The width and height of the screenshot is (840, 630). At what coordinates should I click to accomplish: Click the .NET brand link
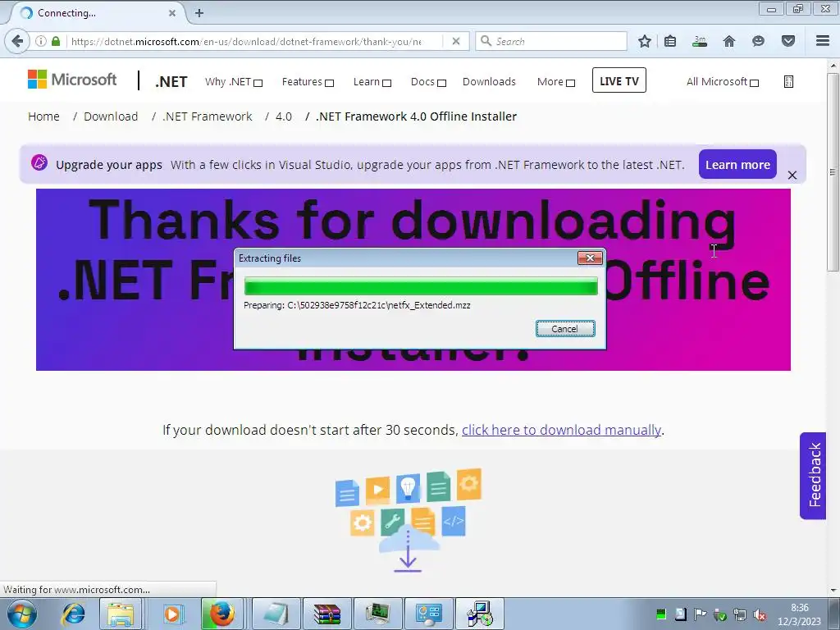[171, 82]
